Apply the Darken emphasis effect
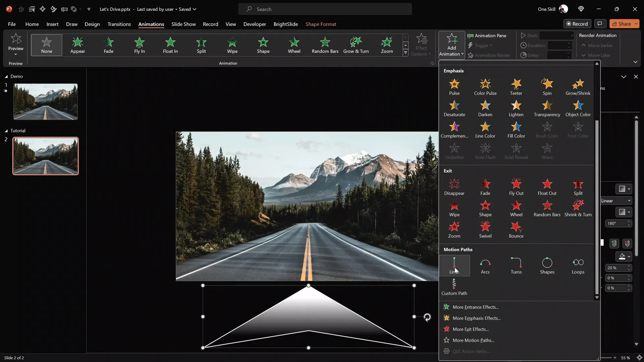This screenshot has width=644, height=362. [x=485, y=108]
